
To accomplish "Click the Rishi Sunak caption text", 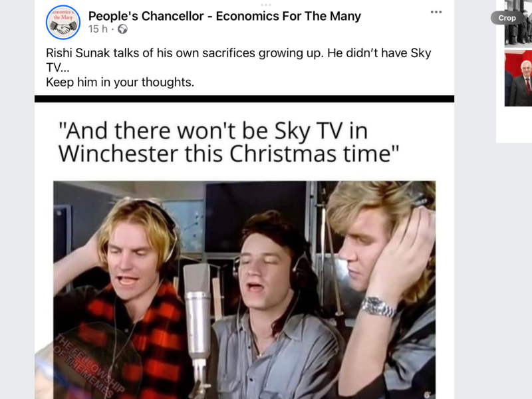I will (x=239, y=60).
